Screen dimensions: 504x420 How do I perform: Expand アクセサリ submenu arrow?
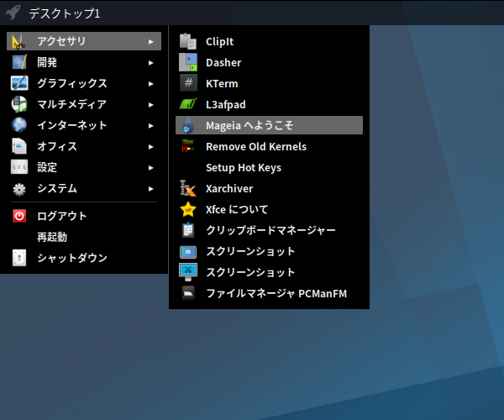150,42
